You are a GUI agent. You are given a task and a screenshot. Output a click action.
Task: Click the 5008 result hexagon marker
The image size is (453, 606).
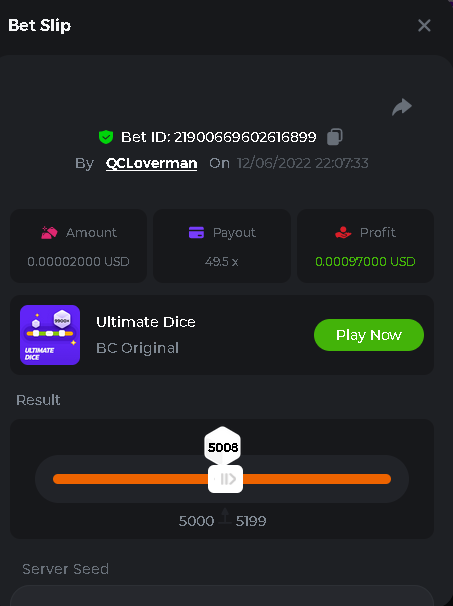[x=223, y=446]
